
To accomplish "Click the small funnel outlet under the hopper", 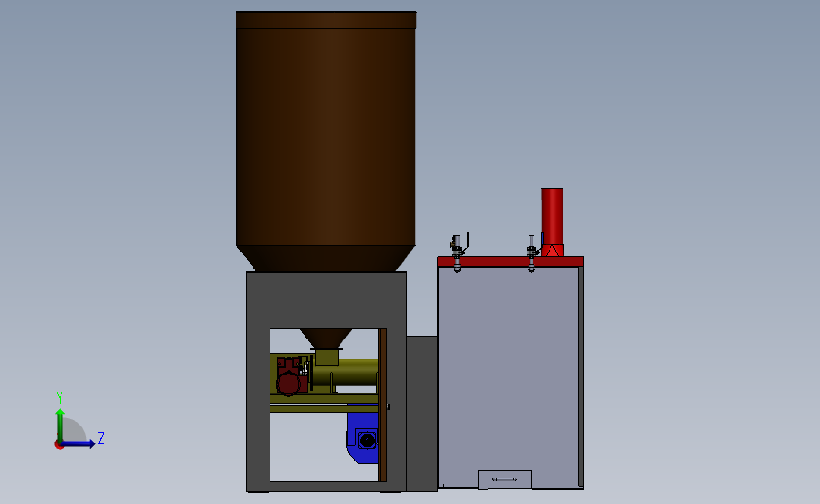I will pos(325,339).
